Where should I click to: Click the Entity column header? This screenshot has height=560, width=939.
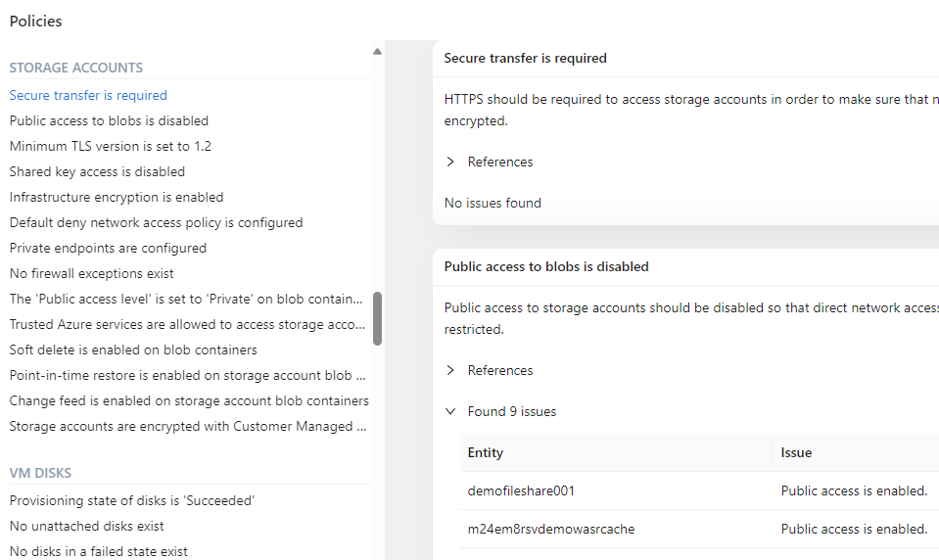[x=486, y=452]
